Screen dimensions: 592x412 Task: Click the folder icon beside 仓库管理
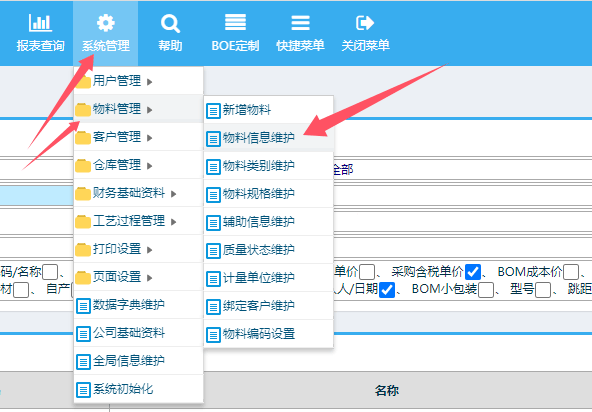coord(83,166)
